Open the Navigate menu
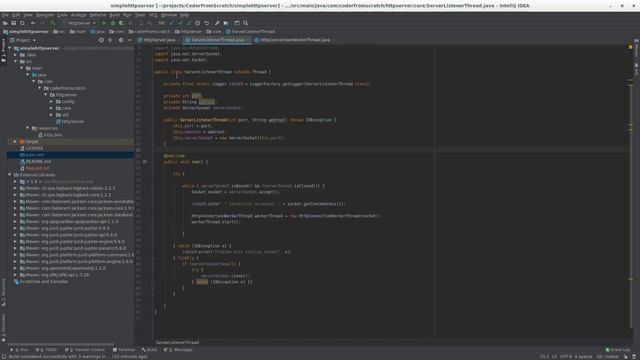640x360 pixels. pos(45,15)
